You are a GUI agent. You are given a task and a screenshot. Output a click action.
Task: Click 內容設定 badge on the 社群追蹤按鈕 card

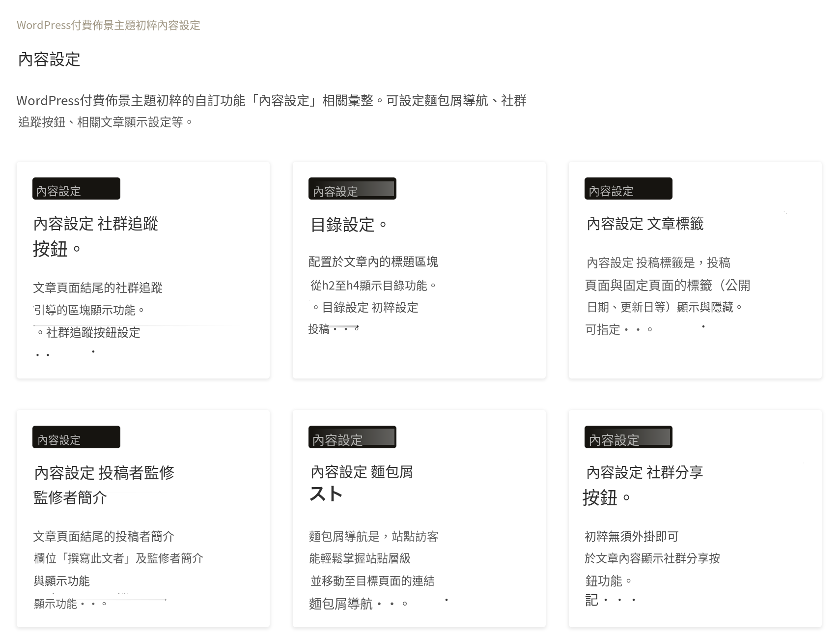click(x=76, y=189)
